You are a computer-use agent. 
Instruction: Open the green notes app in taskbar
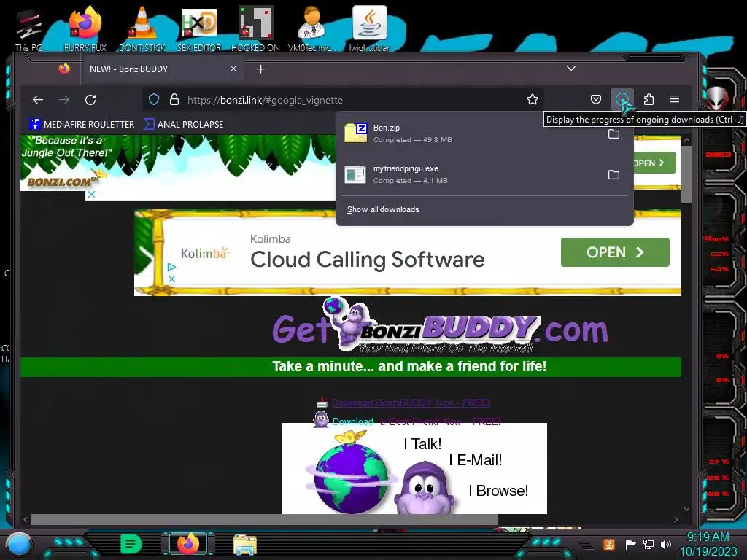click(131, 544)
